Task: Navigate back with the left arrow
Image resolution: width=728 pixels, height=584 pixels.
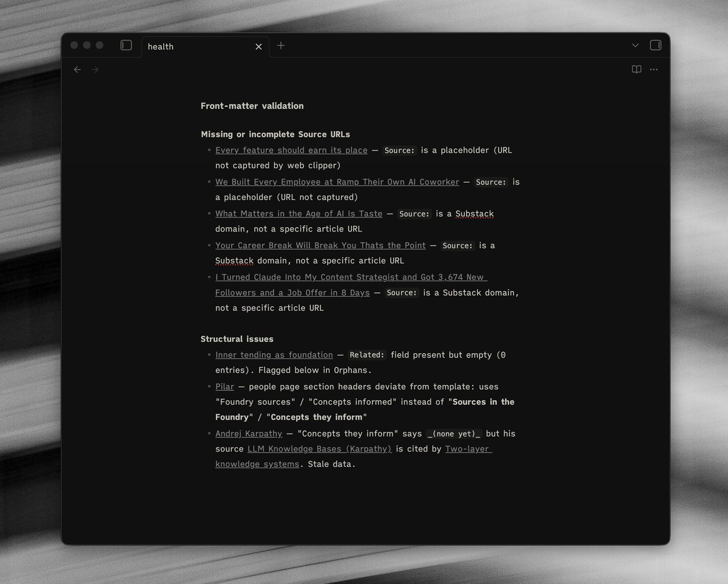Action: (x=78, y=70)
